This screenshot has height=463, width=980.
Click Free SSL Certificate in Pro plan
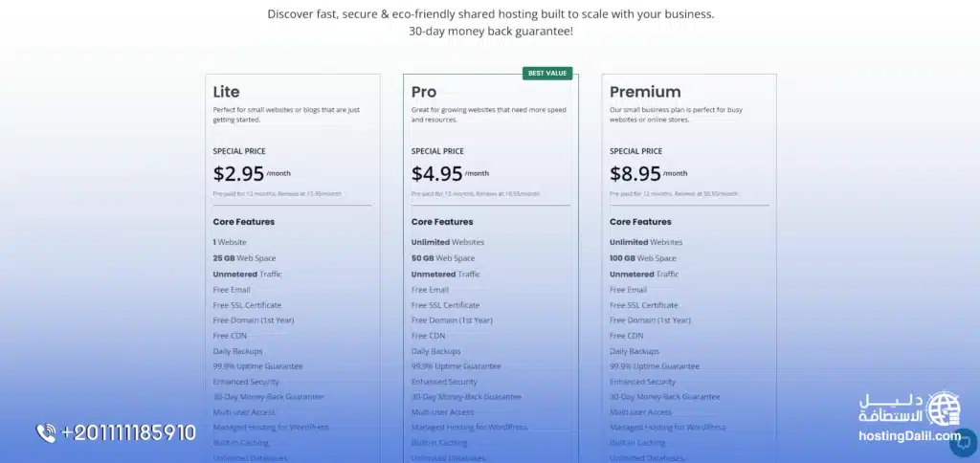pos(445,305)
